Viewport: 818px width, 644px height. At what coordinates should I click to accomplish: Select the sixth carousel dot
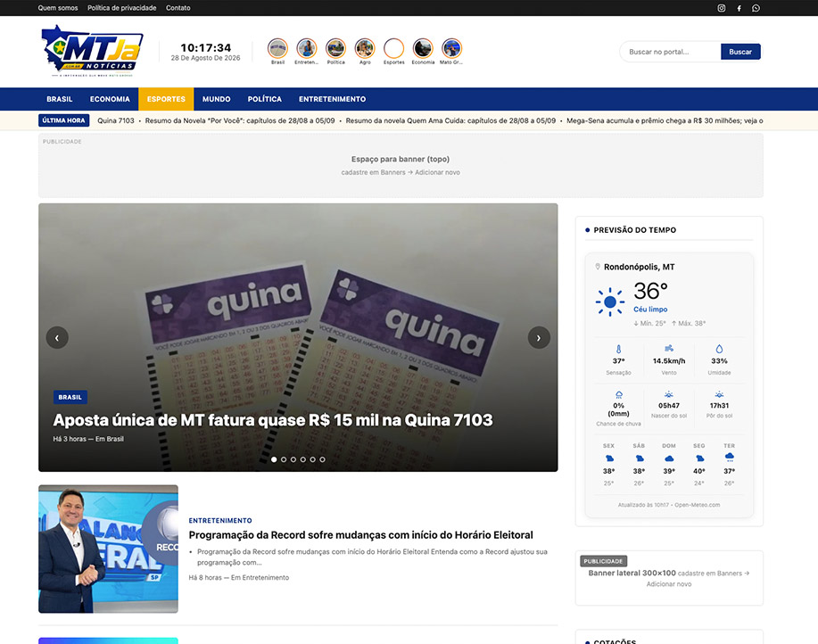322,459
